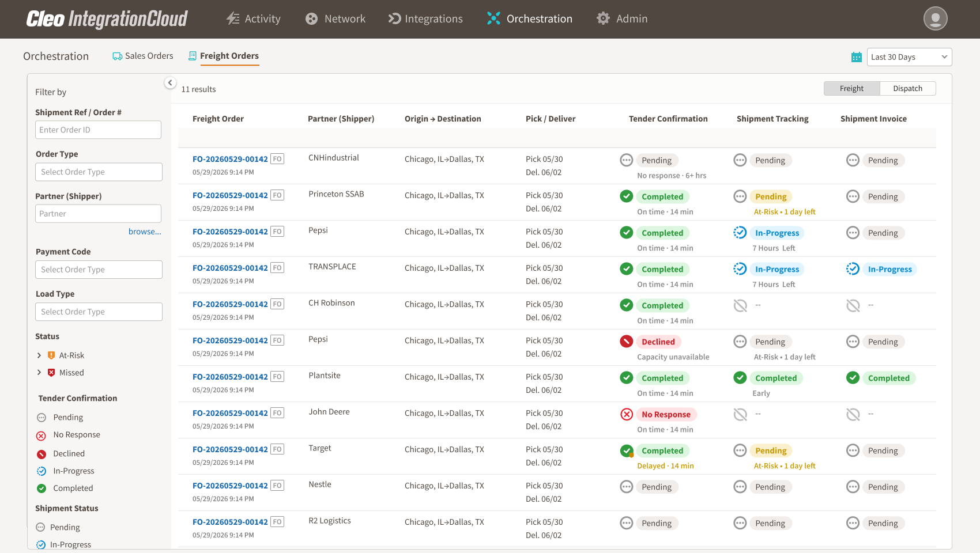Image resolution: width=980 pixels, height=553 pixels.
Task: Click TRANSPLACE invoice In-Progress icon
Action: coord(853,269)
